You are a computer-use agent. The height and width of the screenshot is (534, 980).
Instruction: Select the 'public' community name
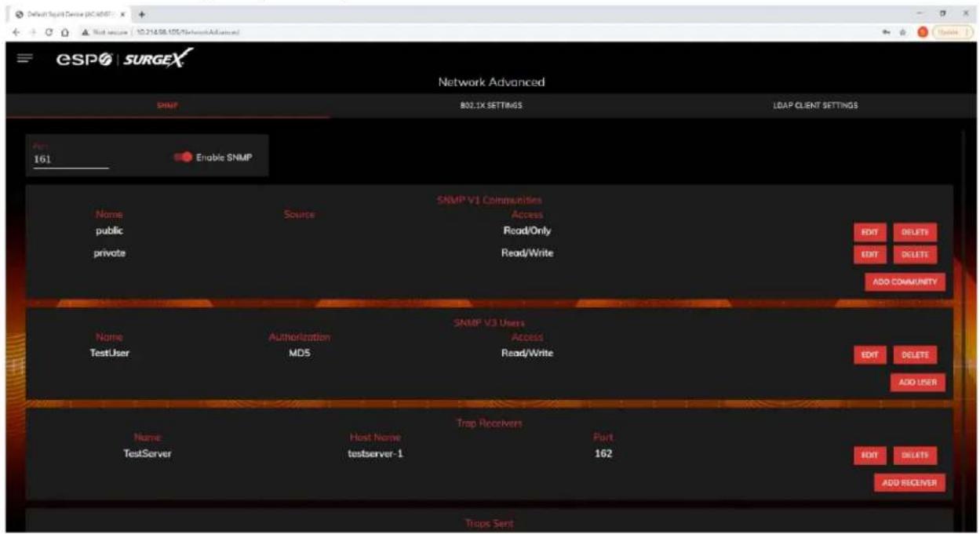(109, 231)
